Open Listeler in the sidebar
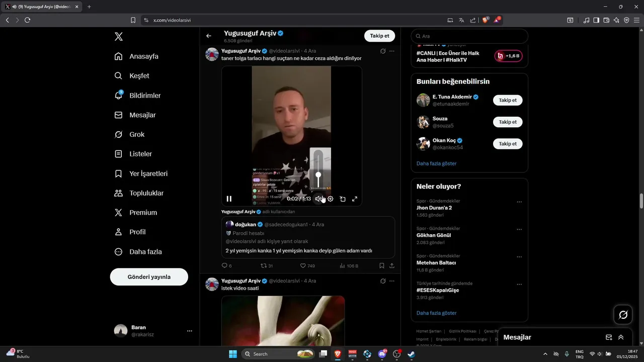This screenshot has height=362, width=644. click(133, 154)
